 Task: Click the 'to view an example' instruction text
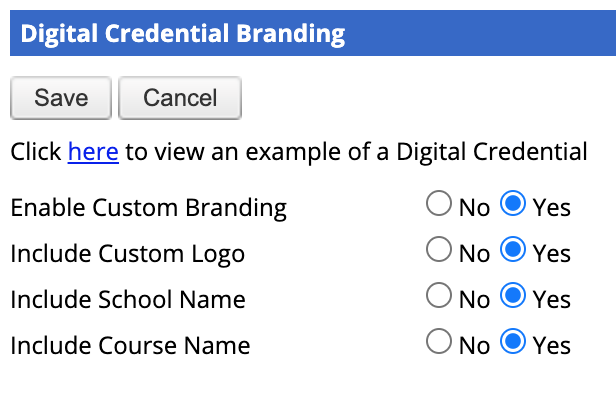coord(233,152)
